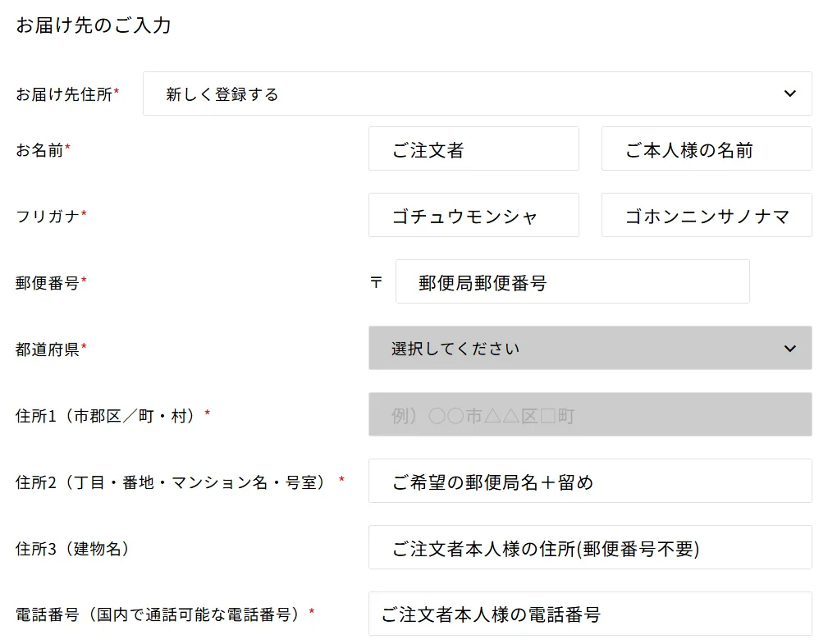The height and width of the screenshot is (644, 828).
Task: Click the greyed 住所1 field with 例）○○市△△区□町
Action: [x=589, y=415]
